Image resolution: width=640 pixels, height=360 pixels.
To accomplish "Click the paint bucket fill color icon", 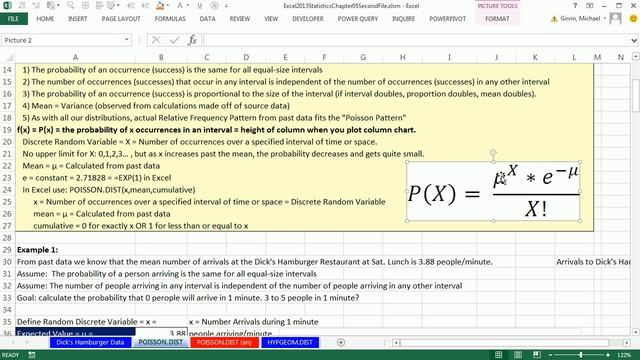I will (160, 6).
